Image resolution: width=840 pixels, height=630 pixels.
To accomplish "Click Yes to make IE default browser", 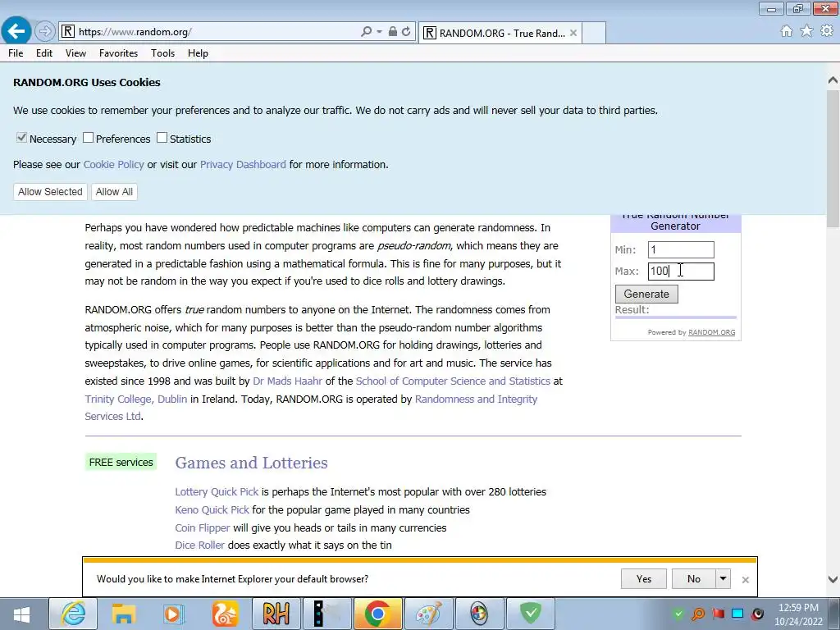I will point(644,579).
